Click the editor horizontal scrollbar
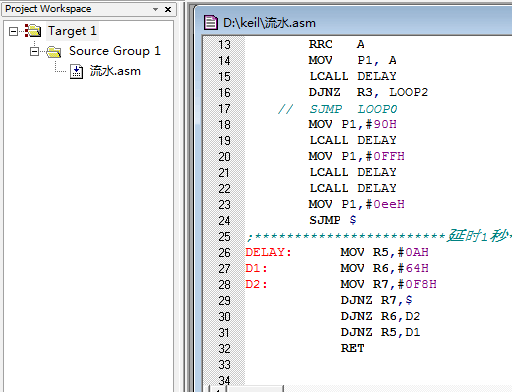This screenshot has width=512, height=392. 360,389
